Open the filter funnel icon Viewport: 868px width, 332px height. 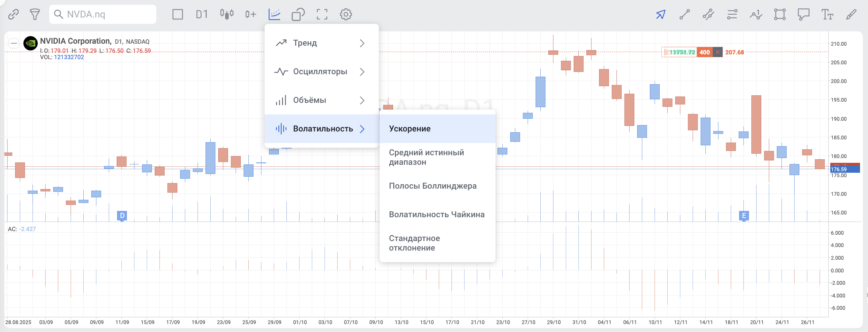pos(35,15)
